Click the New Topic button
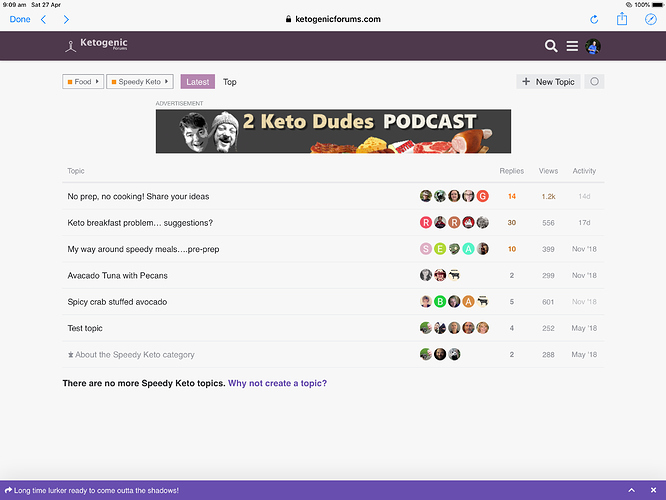 tap(548, 82)
